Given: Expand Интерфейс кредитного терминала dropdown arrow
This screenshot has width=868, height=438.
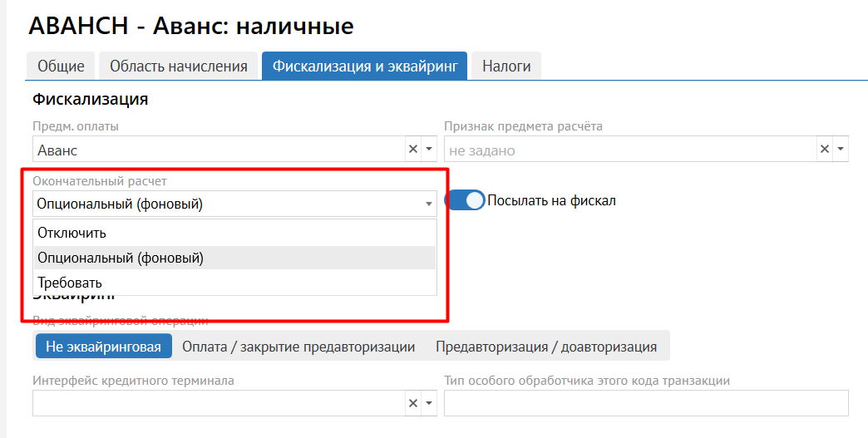Looking at the screenshot, I should click(x=429, y=403).
